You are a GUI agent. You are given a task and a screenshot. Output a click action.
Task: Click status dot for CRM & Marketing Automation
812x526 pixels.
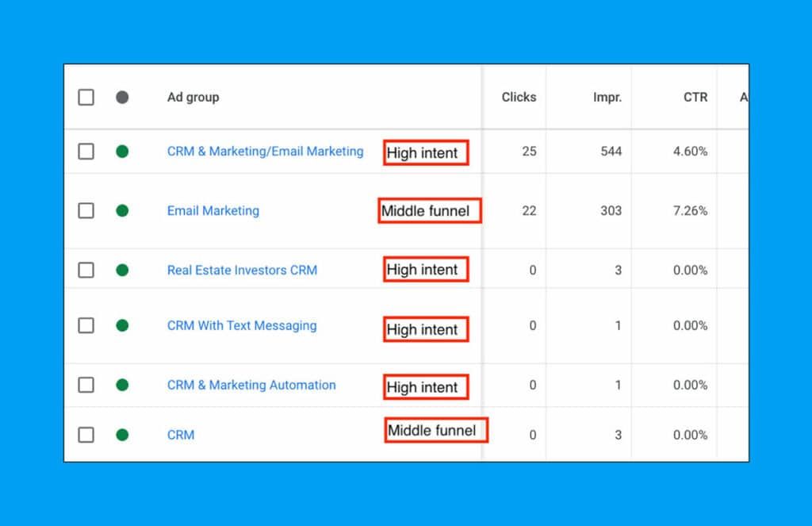[x=122, y=385]
